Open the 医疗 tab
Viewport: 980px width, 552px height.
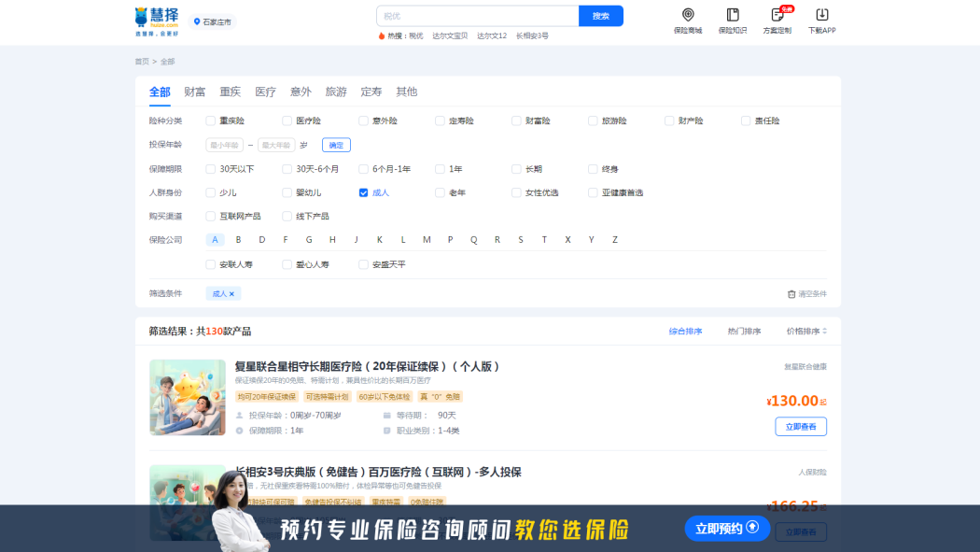(x=266, y=92)
